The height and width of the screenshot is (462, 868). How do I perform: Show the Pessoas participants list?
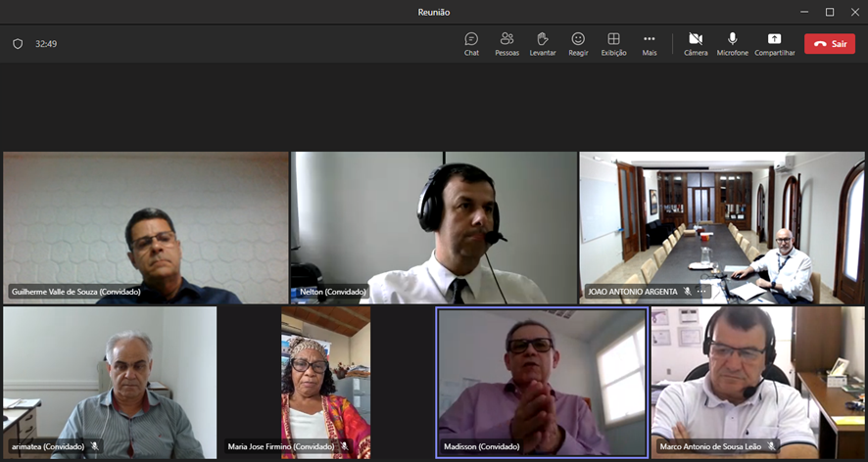point(506,43)
